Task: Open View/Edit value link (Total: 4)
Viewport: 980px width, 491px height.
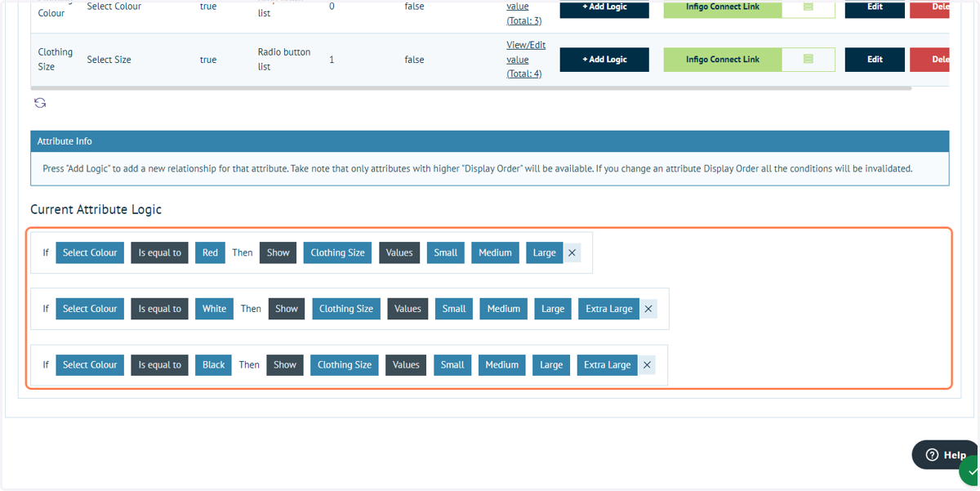Action: coord(525,59)
